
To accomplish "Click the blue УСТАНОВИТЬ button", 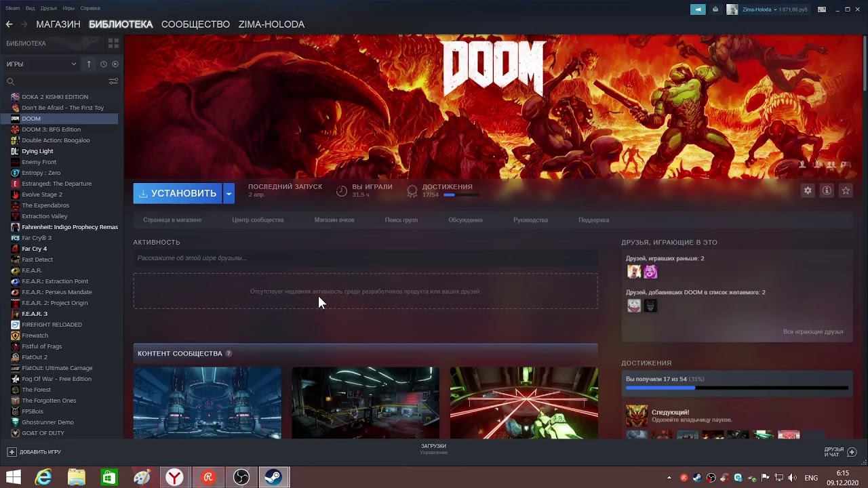I will point(178,193).
